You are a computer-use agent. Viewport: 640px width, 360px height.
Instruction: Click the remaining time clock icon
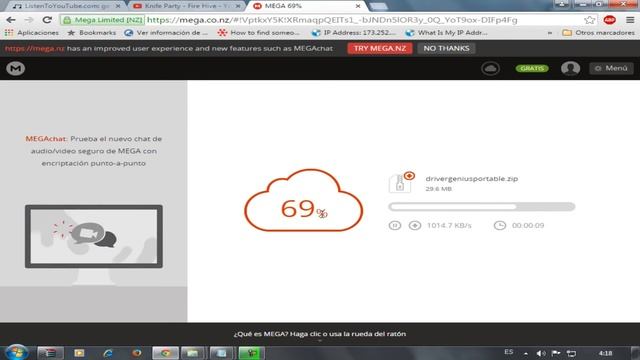500,225
